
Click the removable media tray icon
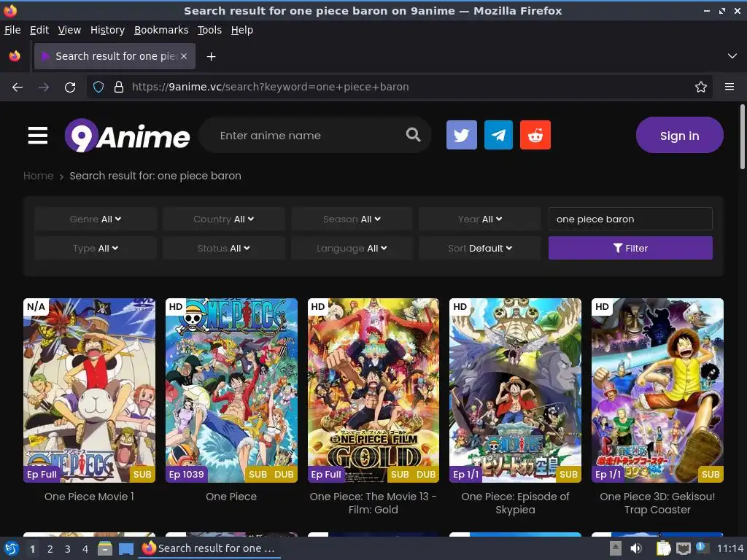point(615,548)
